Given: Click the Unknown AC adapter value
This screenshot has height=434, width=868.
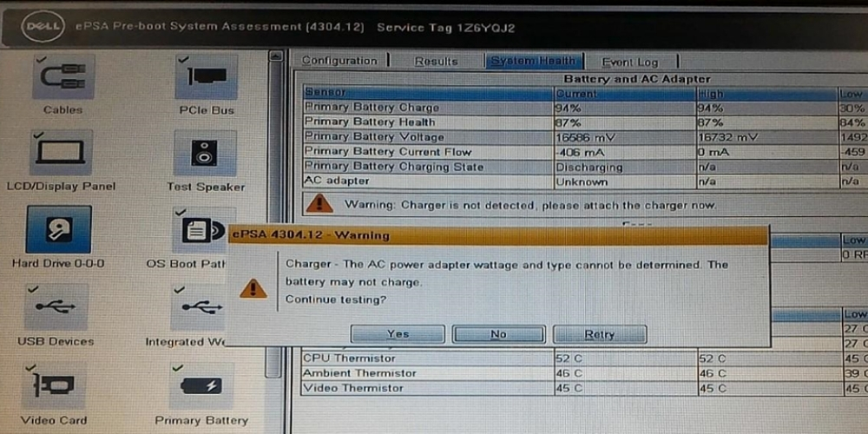Looking at the screenshot, I should coord(582,181).
